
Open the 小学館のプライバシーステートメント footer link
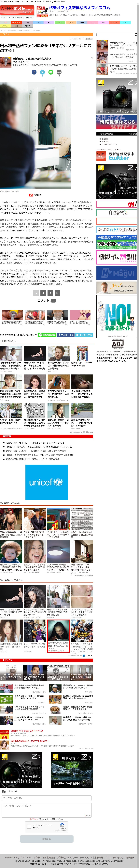(x=74, y=857)
